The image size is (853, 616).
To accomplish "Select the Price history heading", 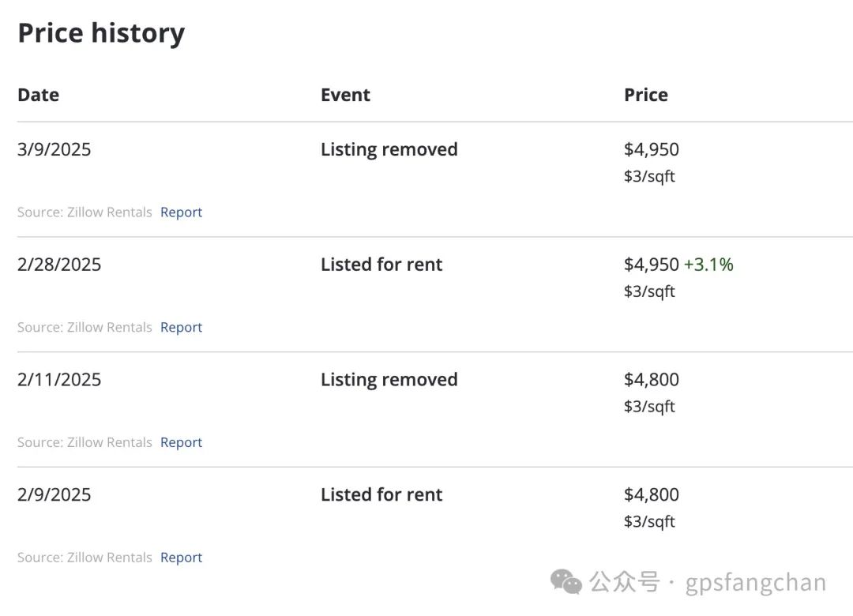I will click(101, 33).
